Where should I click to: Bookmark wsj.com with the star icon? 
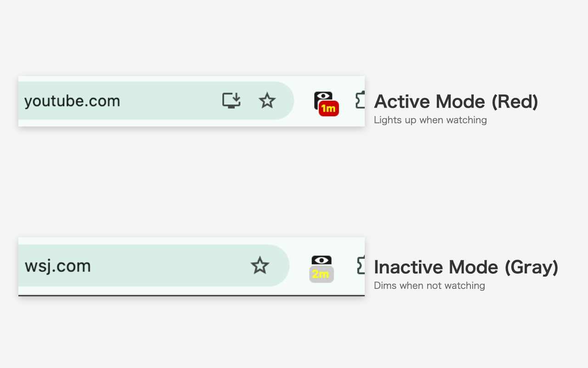click(x=260, y=265)
